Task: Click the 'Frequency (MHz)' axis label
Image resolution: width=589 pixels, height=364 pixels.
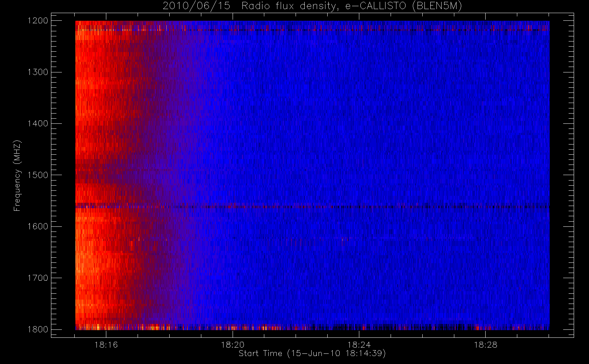Action: point(17,175)
